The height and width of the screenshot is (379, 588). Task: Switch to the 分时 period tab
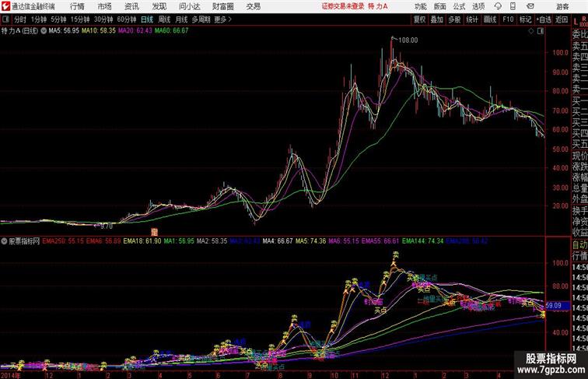click(x=20, y=19)
